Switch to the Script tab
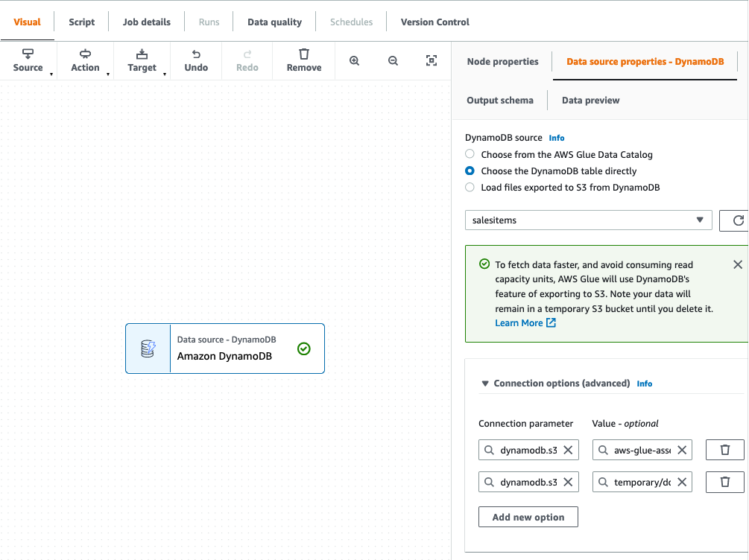 (x=82, y=22)
